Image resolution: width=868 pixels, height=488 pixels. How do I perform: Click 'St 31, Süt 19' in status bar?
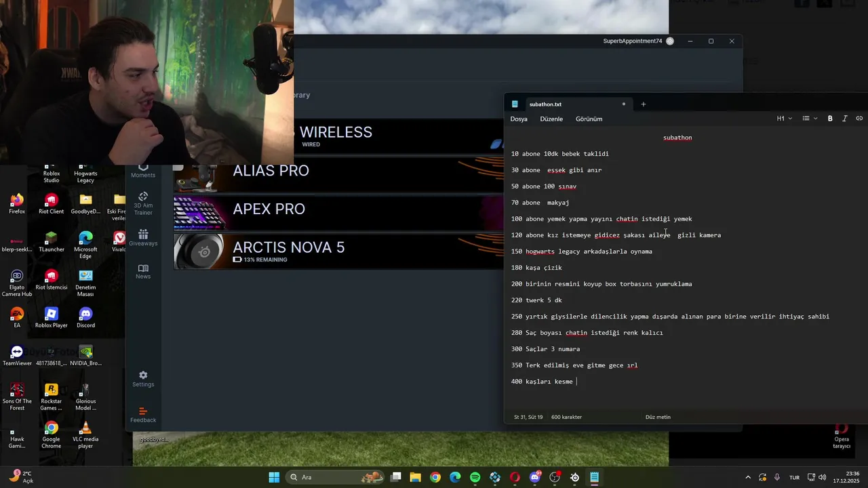(528, 417)
